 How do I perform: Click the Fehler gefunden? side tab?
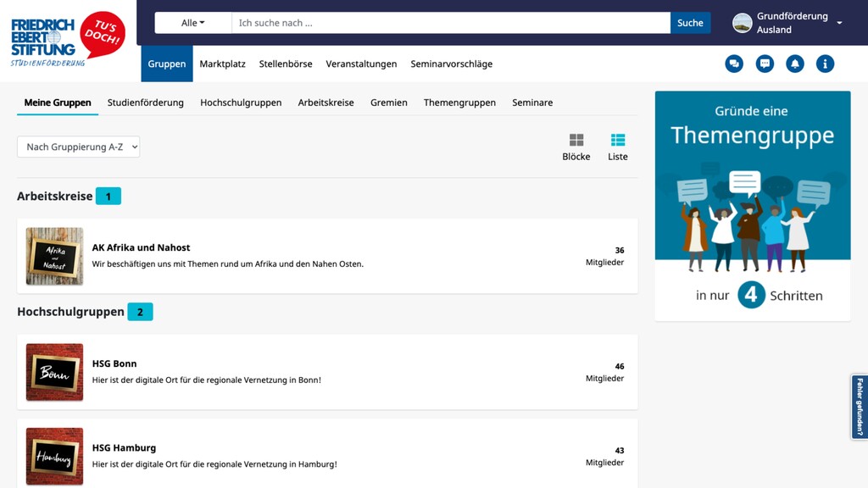point(860,407)
